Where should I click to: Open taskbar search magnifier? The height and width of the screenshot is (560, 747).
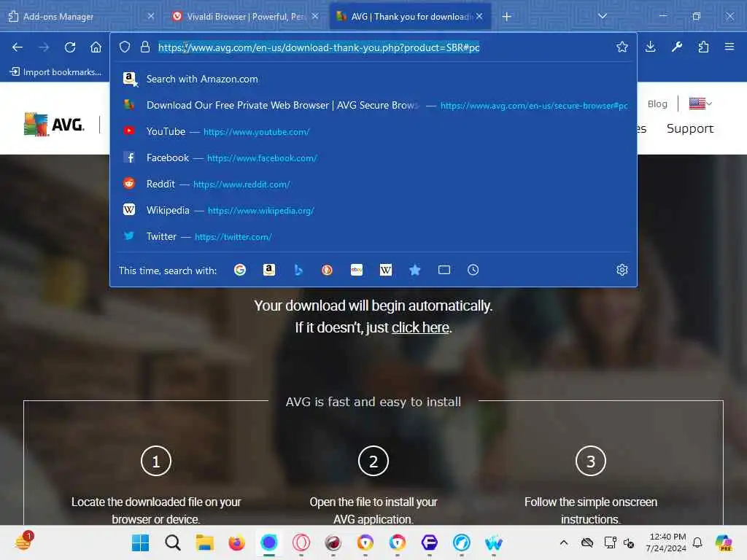[x=172, y=542]
